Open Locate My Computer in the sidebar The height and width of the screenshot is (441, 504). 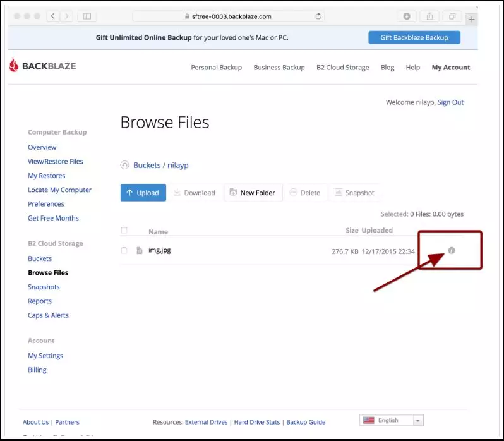pos(60,190)
